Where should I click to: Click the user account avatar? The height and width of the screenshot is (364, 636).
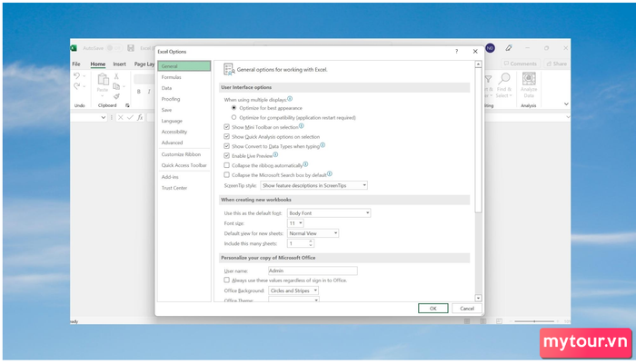pos(490,48)
